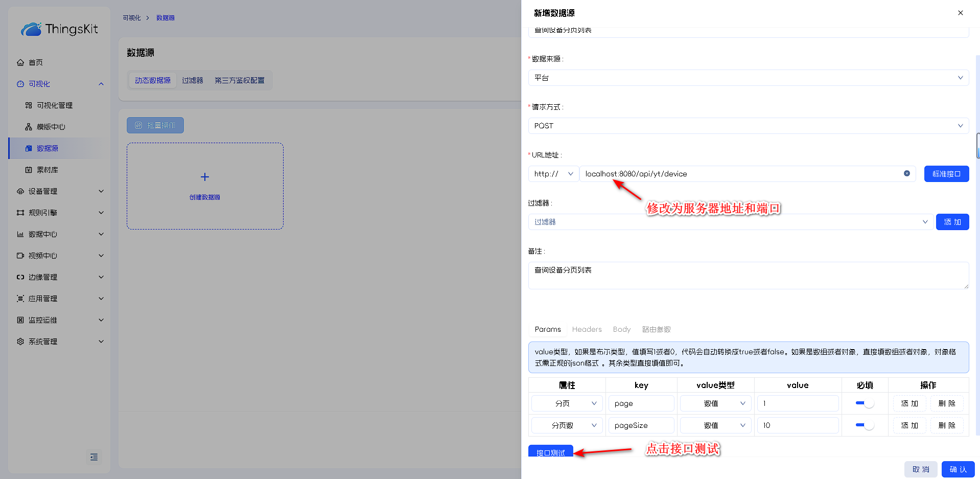Click the 系统管理 gear icon
This screenshot has width=980, height=479.
pyautogui.click(x=20, y=341)
